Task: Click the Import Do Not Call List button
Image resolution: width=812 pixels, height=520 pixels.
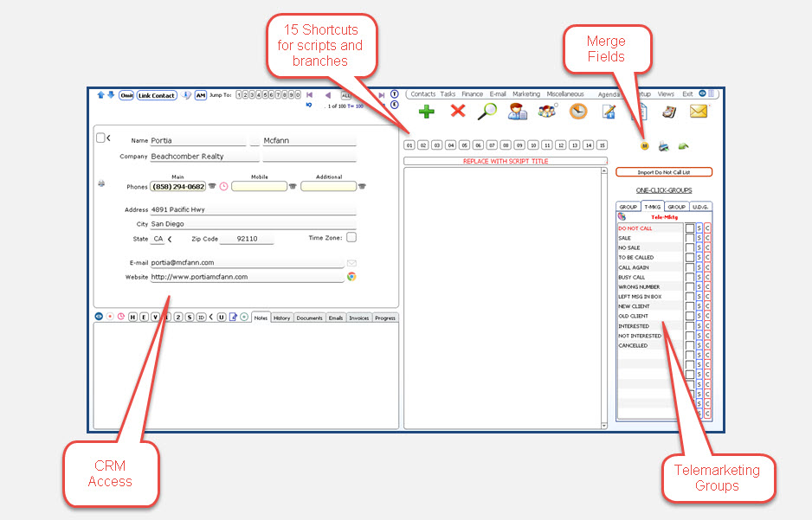Action: [663, 172]
